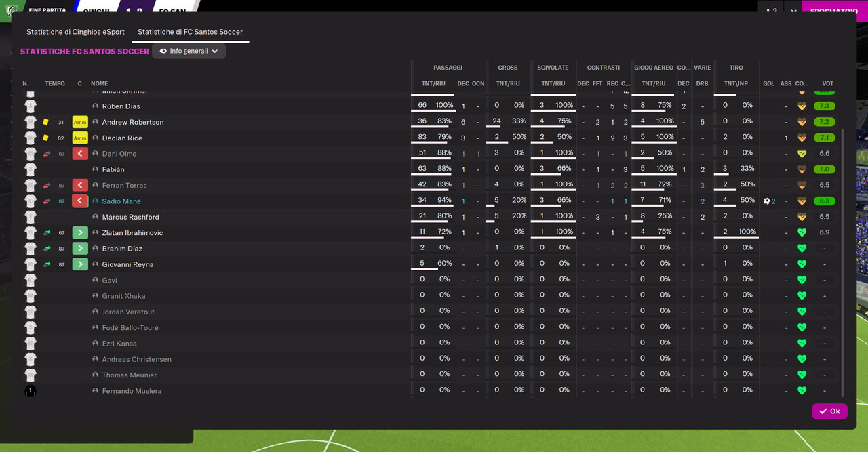Sort by the TEMPO column header
868x452 pixels.
point(55,83)
